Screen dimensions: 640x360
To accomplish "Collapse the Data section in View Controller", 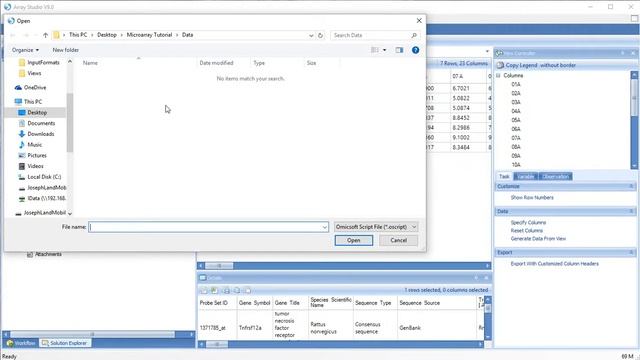I will tap(631, 211).
